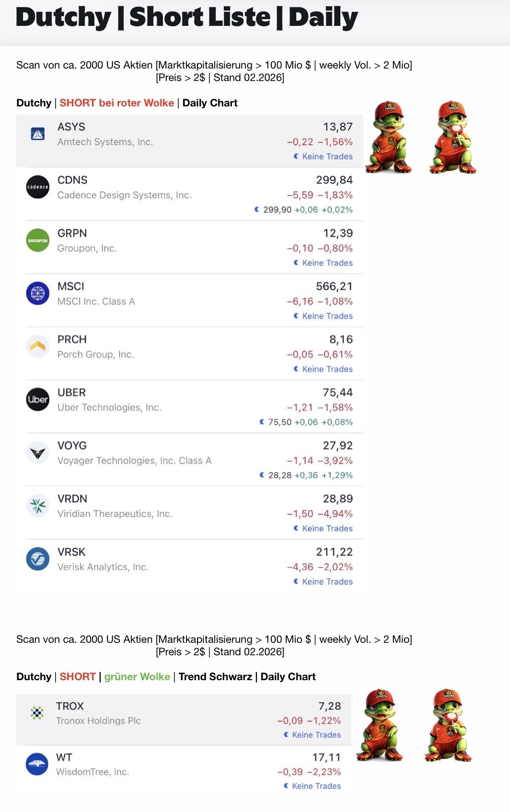
Task: Click the first frog mascot image at top
Action: (388, 137)
